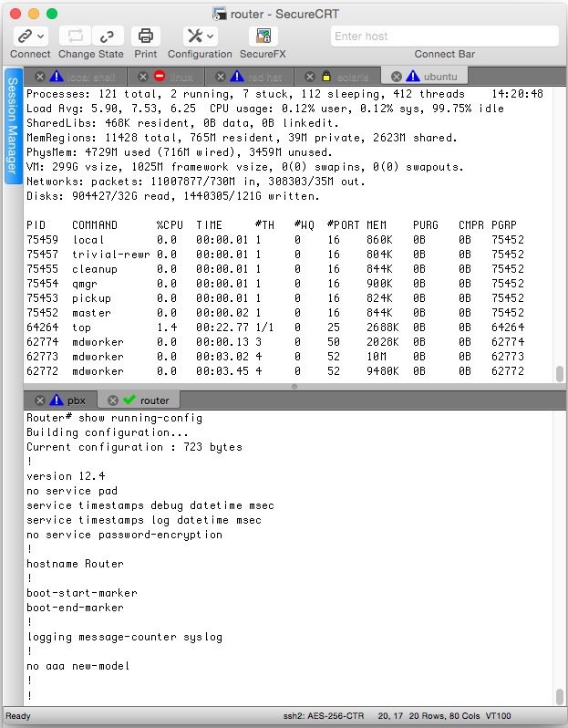Open the Session Manager side panel
Image resolution: width=568 pixels, height=728 pixels.
pos(13,125)
